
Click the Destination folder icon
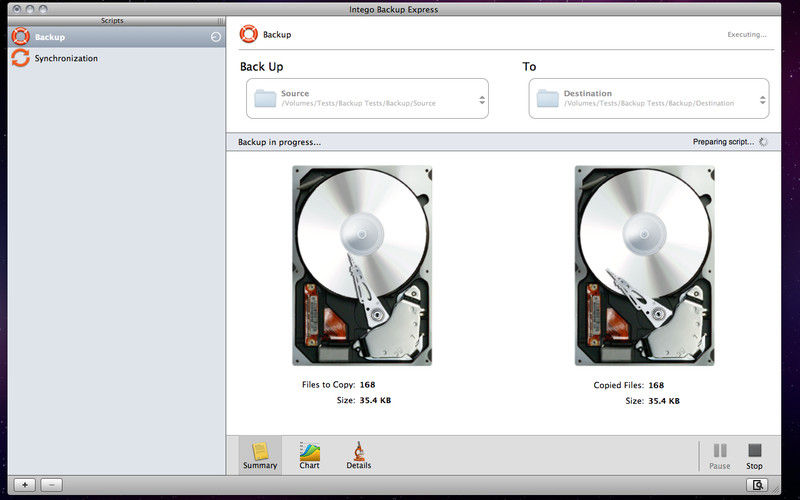547,98
